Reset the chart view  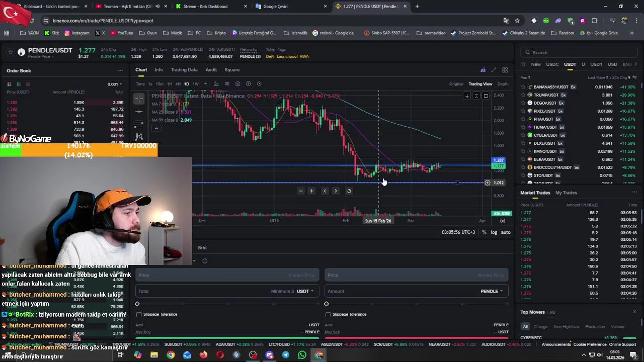click(x=349, y=191)
